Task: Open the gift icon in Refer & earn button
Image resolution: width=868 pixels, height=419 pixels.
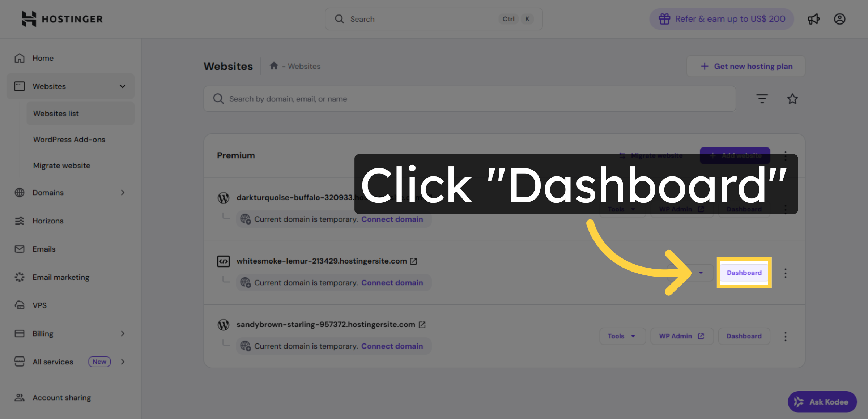Action: [665, 19]
